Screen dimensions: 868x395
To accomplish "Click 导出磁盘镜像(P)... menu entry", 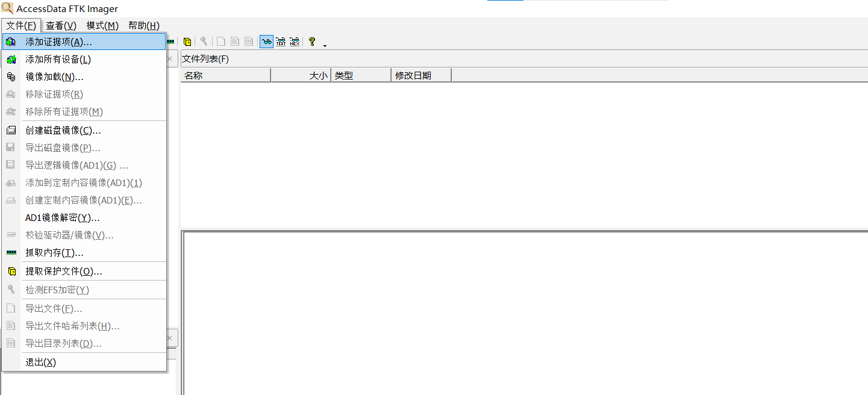I will click(84, 148).
